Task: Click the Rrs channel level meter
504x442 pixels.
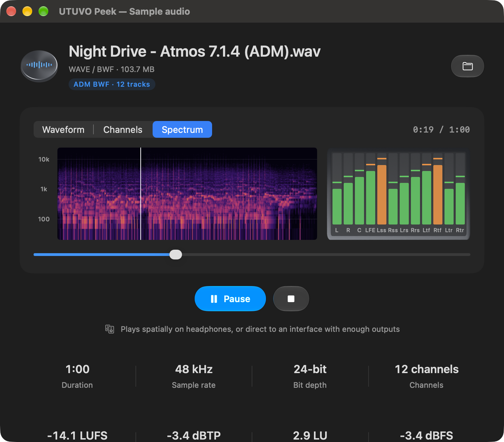Action: click(415, 189)
